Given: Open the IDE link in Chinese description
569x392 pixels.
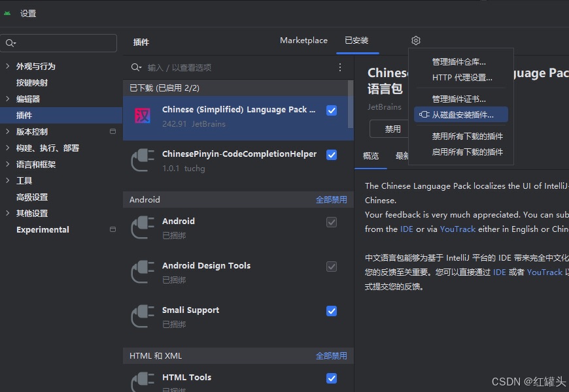Looking at the screenshot, I should pyautogui.click(x=499, y=272).
